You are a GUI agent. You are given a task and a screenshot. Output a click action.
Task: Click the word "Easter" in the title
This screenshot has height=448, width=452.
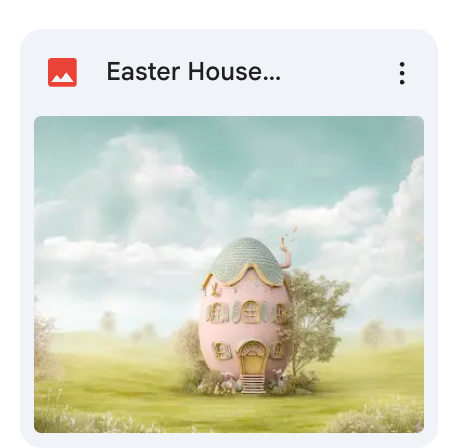[143, 72]
